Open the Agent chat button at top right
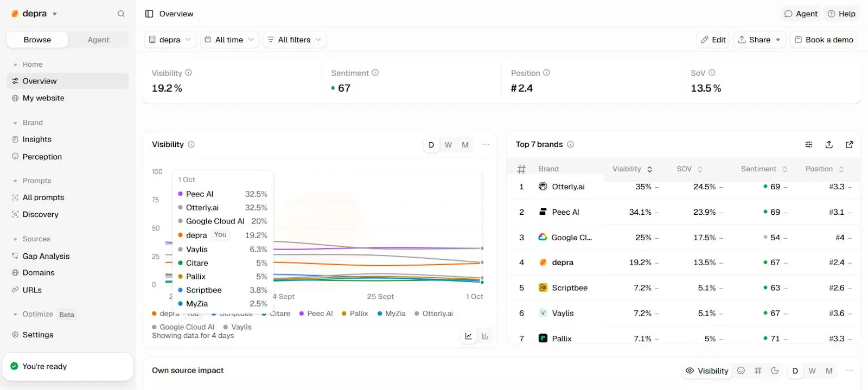This screenshot has height=390, width=868. 801,14
